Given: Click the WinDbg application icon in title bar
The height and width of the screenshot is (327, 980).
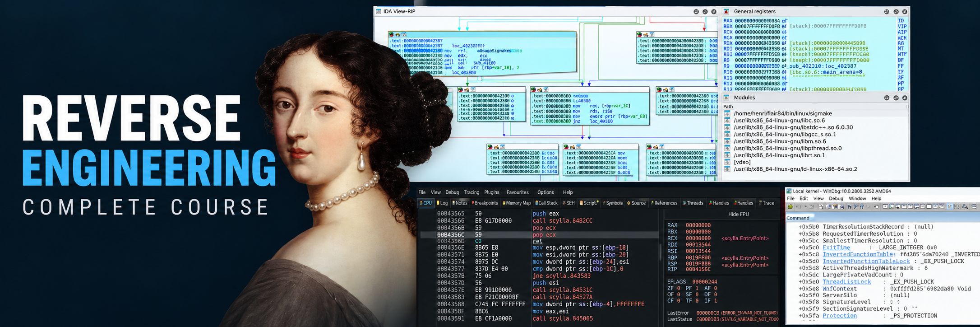Looking at the screenshot, I should coord(789,191).
